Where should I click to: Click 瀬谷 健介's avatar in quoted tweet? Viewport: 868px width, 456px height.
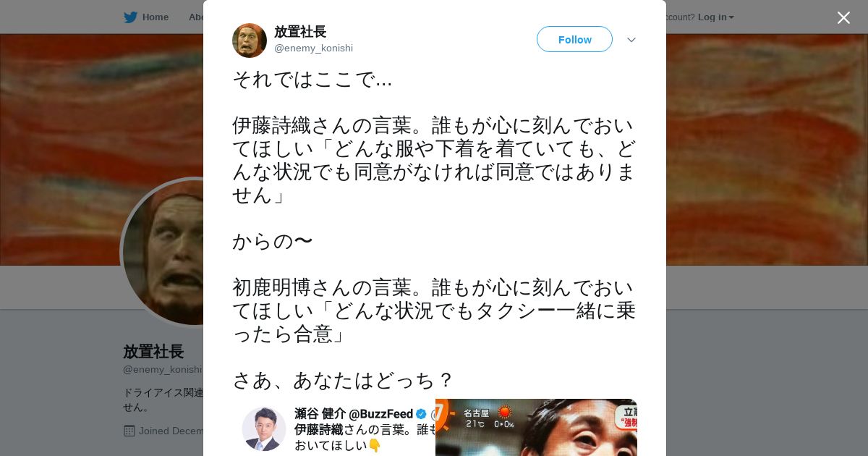pyautogui.click(x=263, y=428)
